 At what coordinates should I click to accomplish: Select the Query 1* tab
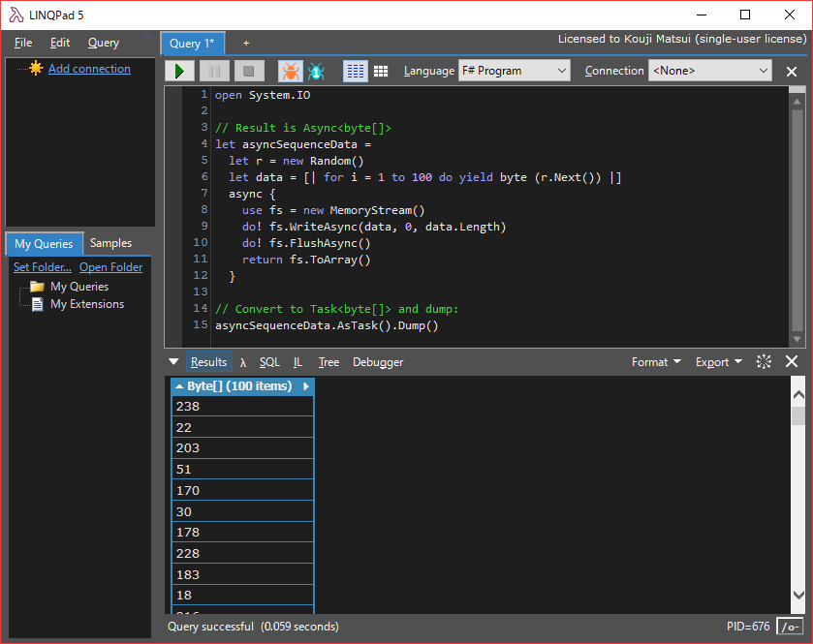[193, 44]
